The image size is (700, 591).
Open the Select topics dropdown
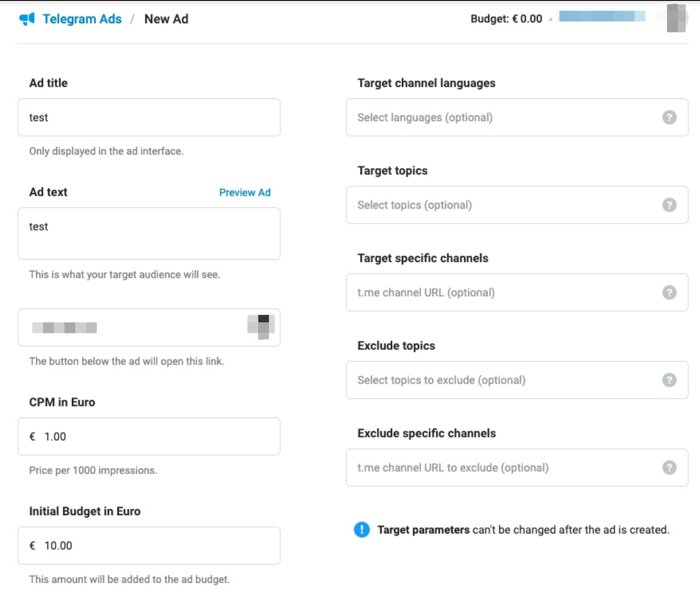pos(504,205)
